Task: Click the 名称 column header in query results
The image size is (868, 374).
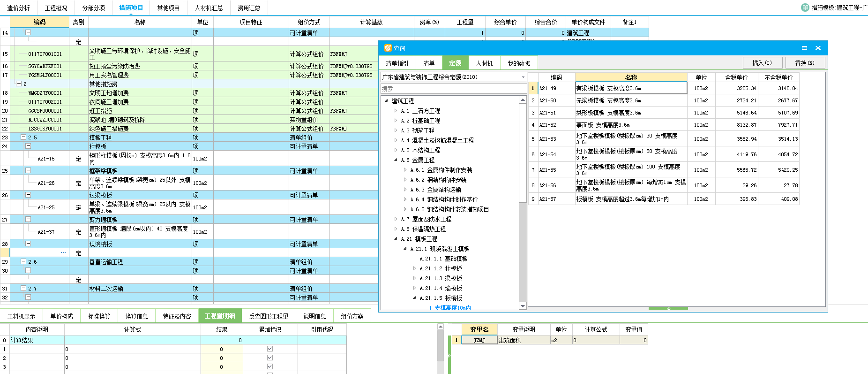Action: (631, 77)
